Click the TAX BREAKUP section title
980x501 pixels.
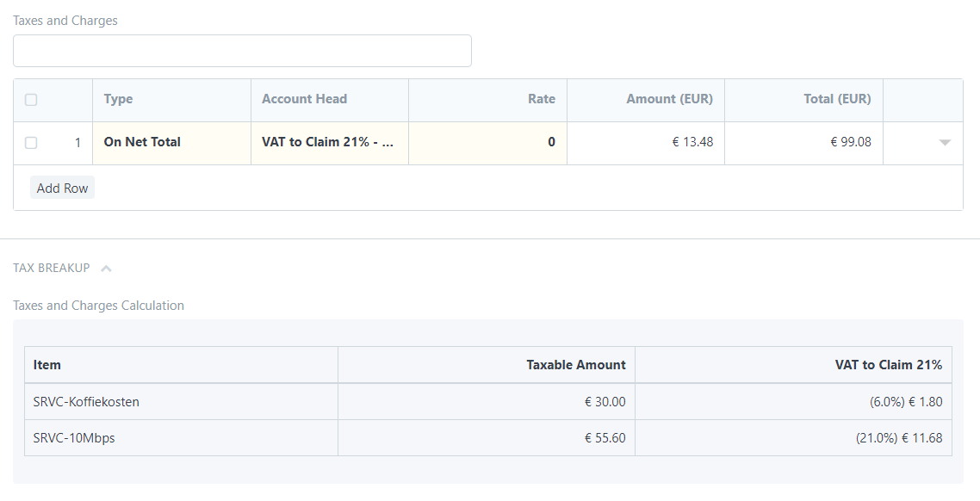click(52, 268)
